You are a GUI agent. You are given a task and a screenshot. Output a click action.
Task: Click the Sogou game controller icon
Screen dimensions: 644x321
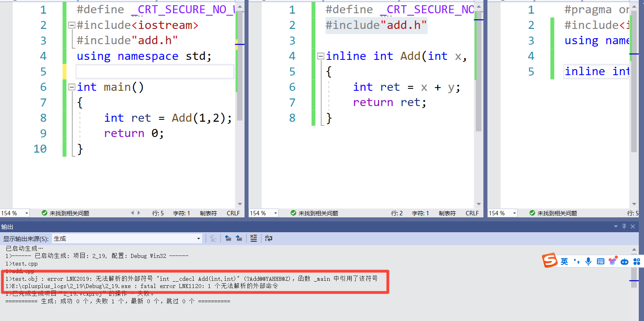coord(624,262)
